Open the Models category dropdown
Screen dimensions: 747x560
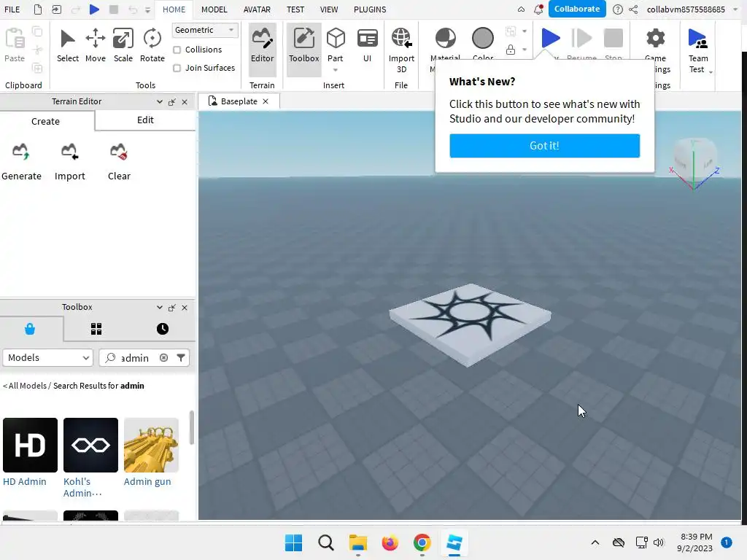47,357
